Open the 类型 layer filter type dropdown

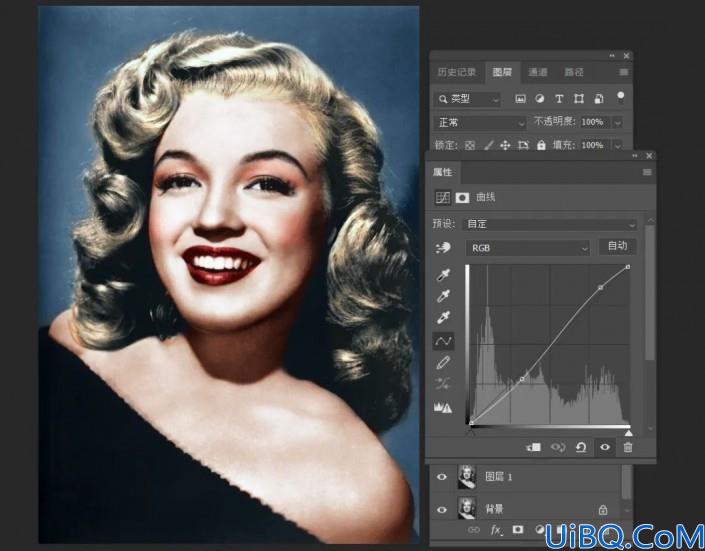pos(468,99)
